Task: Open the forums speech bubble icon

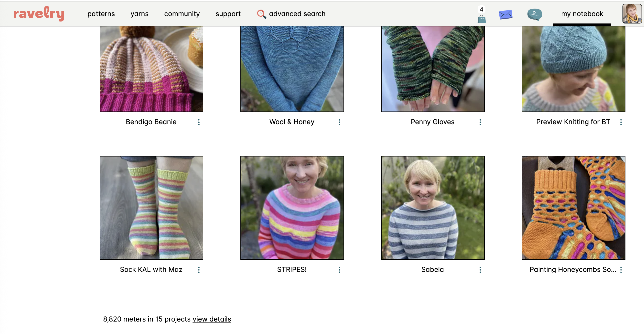Action: [x=534, y=14]
